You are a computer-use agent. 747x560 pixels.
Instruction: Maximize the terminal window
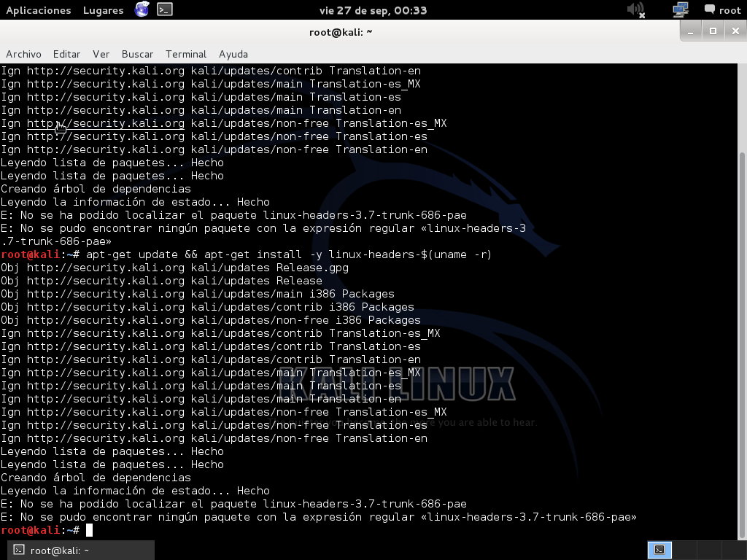pyautogui.click(x=713, y=31)
